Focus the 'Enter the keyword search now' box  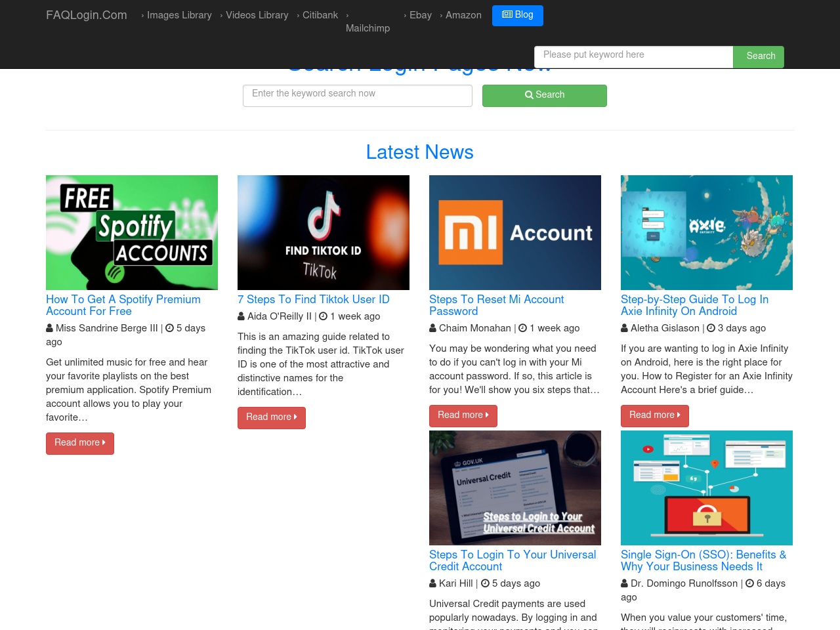click(358, 96)
